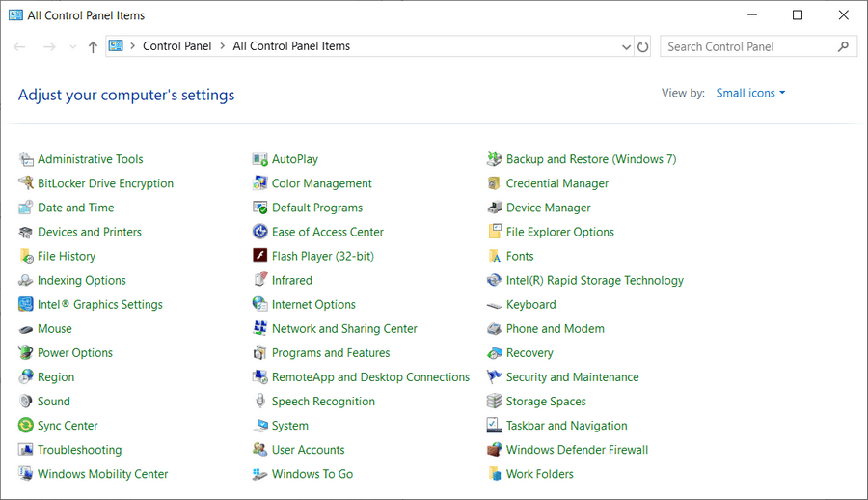Open the Storage Spaces link
The width and height of the screenshot is (868, 500).
click(x=546, y=402)
